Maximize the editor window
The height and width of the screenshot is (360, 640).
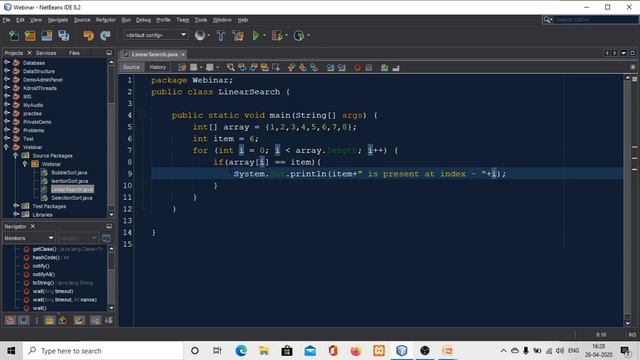(x=632, y=53)
